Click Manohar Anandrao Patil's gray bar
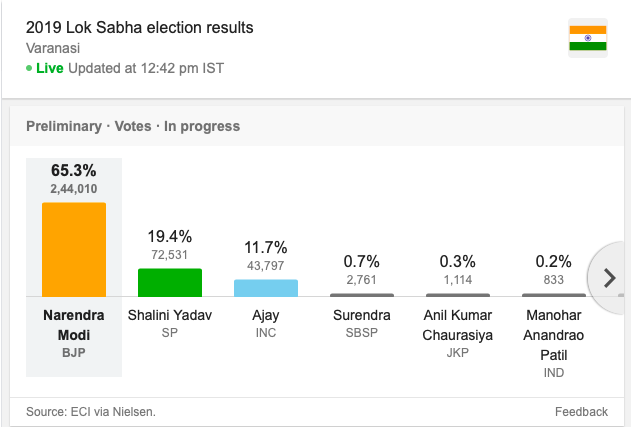The height and width of the screenshot is (427, 631). (554, 295)
